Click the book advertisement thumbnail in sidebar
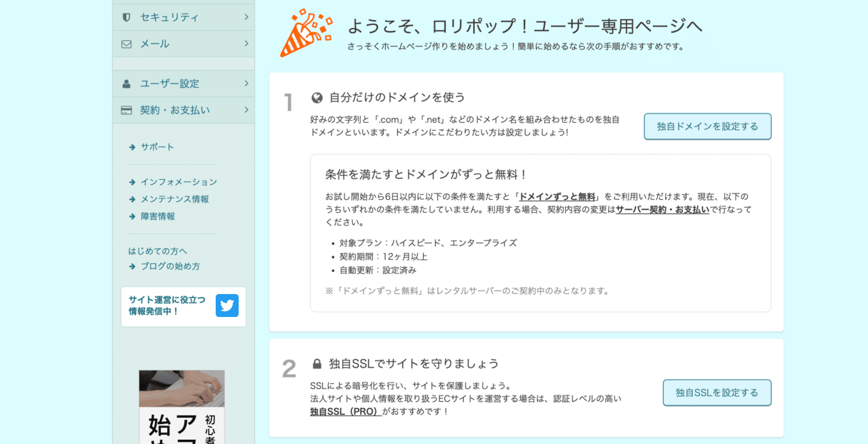Image resolution: width=868 pixels, height=444 pixels. coord(181,407)
